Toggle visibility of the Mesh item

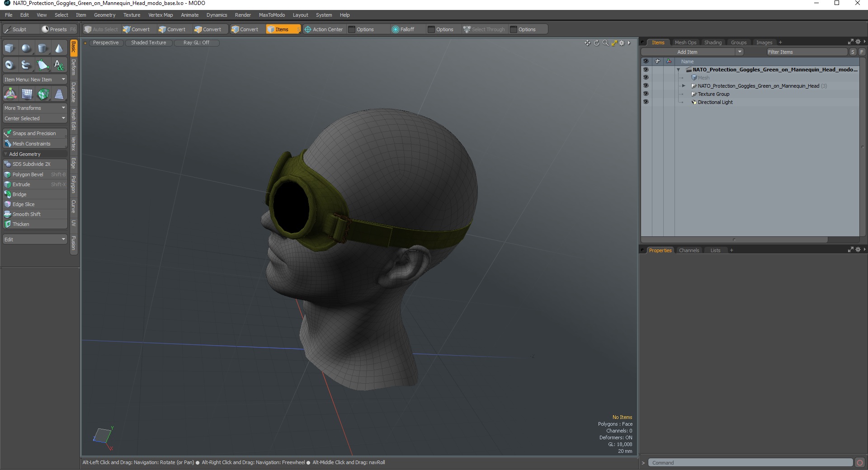pos(646,78)
